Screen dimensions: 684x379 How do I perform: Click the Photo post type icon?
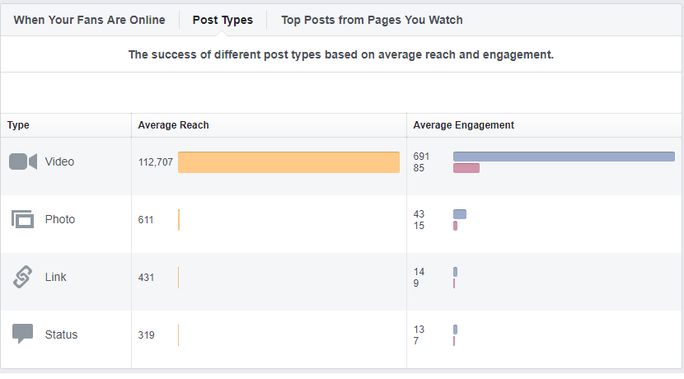click(x=23, y=219)
